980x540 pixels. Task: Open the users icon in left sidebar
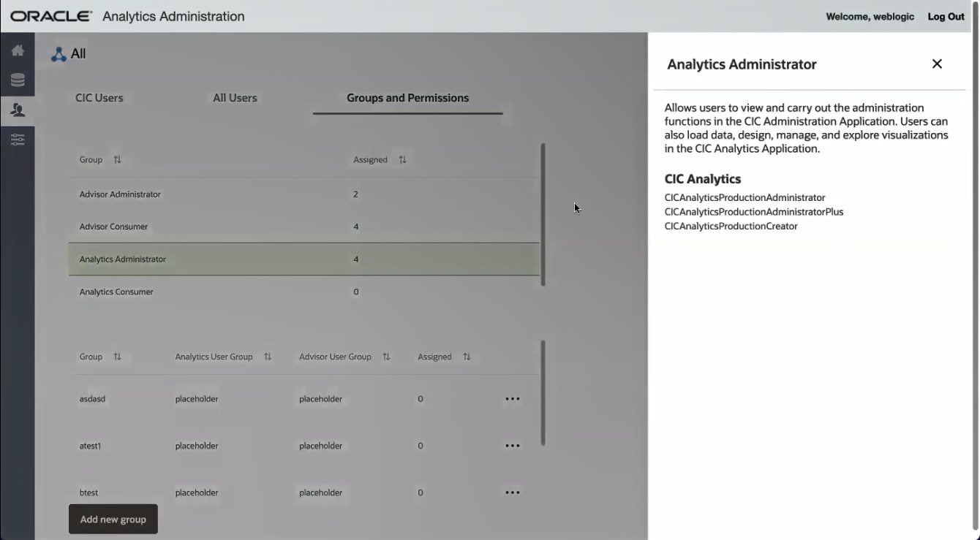[x=18, y=110]
